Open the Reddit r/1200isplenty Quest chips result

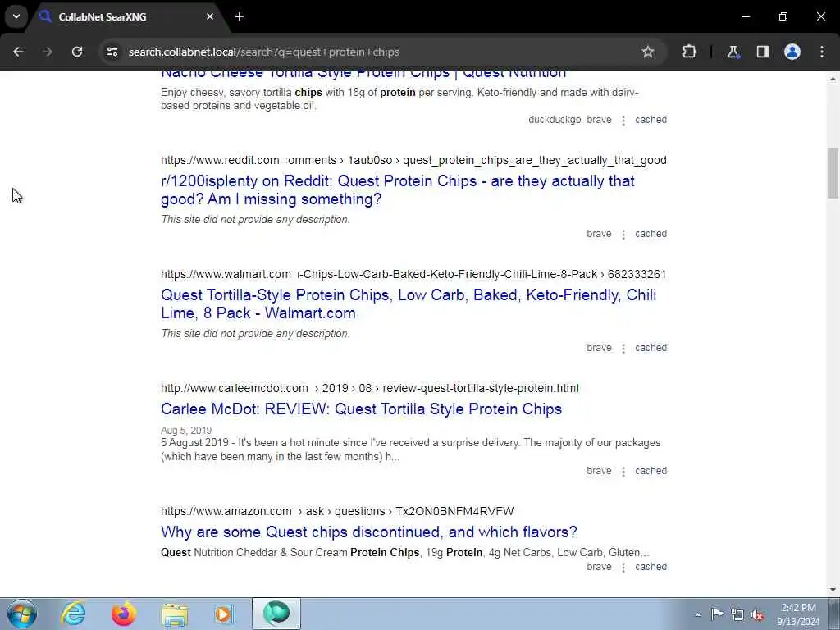(x=398, y=189)
